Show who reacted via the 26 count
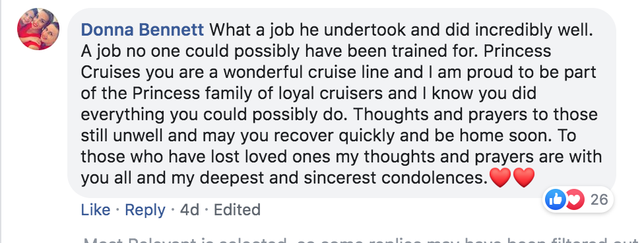Screen dimensions: 644x243 point(599,200)
